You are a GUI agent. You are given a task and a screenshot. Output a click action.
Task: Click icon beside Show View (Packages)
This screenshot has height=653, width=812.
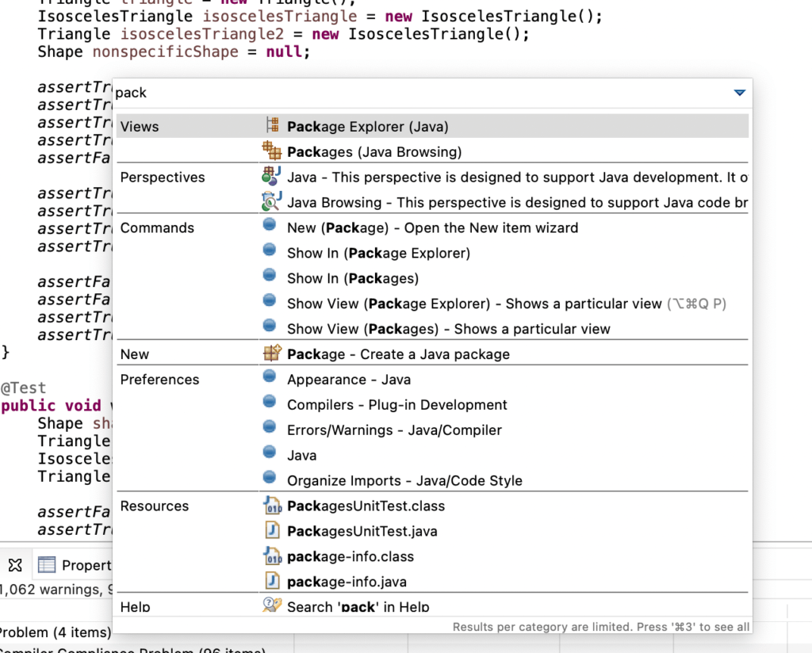pos(270,325)
